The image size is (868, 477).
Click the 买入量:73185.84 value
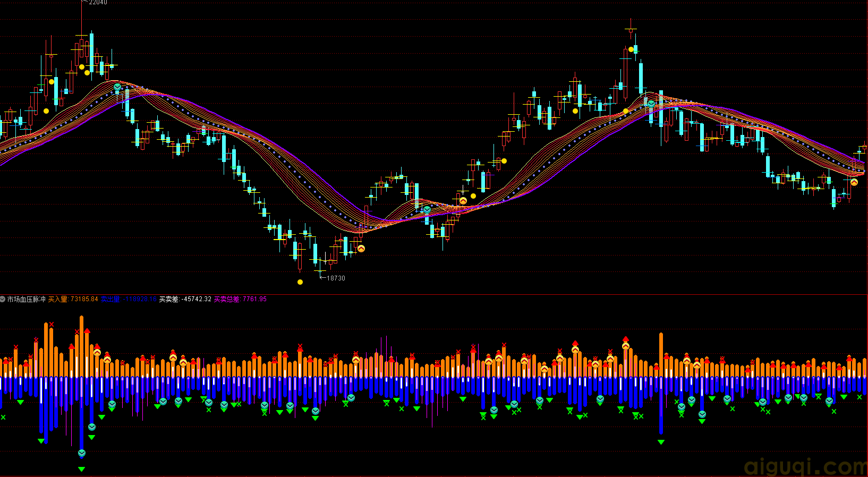click(x=73, y=299)
